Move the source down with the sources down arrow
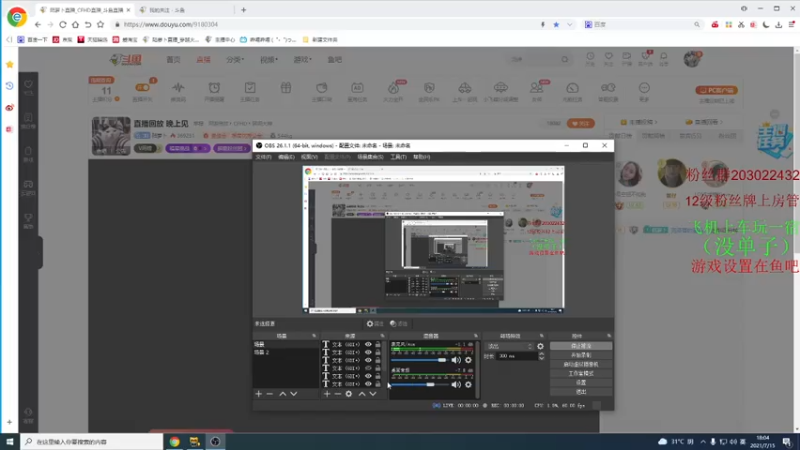The image size is (800, 450). coord(373,394)
